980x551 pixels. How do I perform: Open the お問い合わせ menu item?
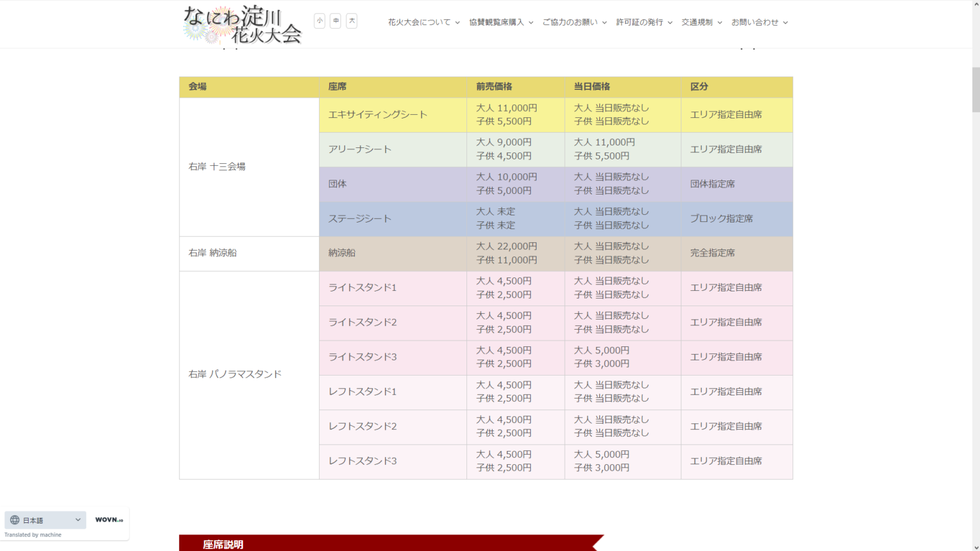pos(756,21)
